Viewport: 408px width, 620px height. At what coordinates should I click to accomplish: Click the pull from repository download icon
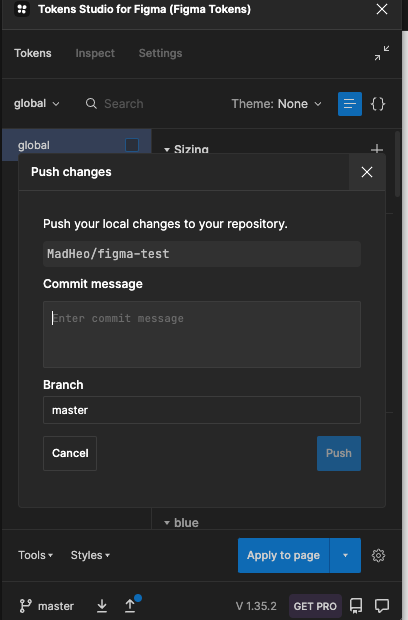point(102,605)
